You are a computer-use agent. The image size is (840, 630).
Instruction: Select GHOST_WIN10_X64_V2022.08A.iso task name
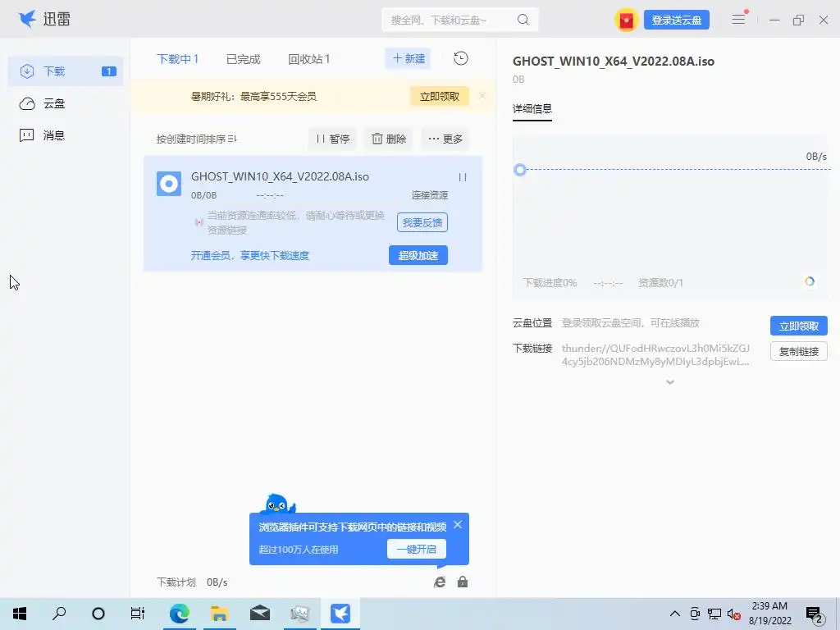click(281, 176)
